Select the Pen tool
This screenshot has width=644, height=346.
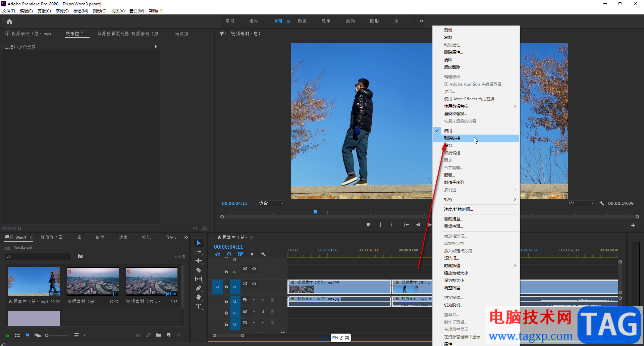point(199,288)
